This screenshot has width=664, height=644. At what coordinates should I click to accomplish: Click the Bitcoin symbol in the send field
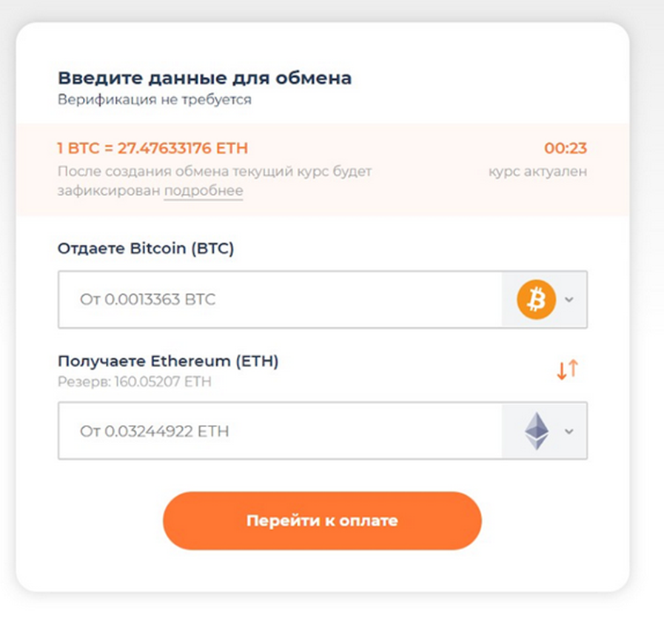pos(535,299)
